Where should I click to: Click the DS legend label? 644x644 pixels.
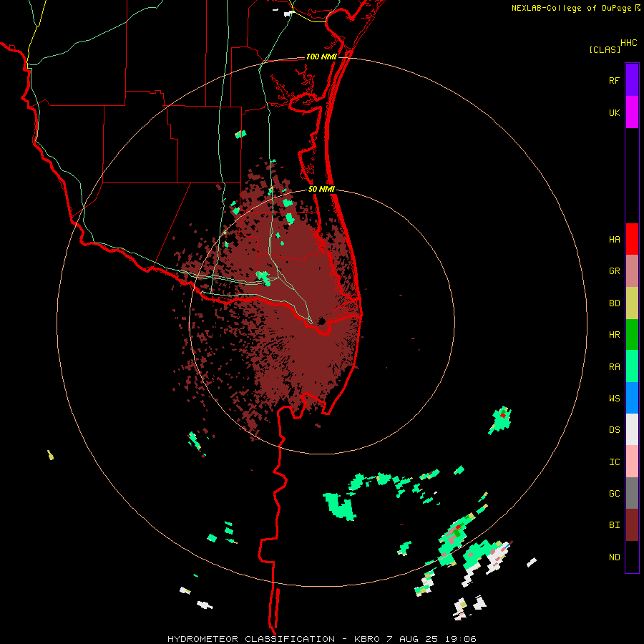coord(614,430)
